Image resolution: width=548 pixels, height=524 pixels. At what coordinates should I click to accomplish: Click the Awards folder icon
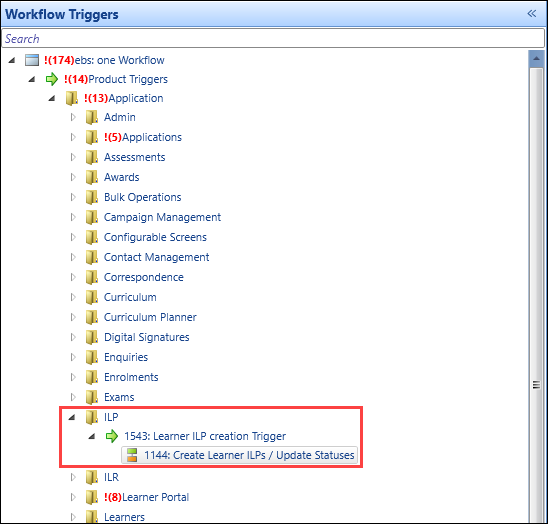click(x=92, y=177)
